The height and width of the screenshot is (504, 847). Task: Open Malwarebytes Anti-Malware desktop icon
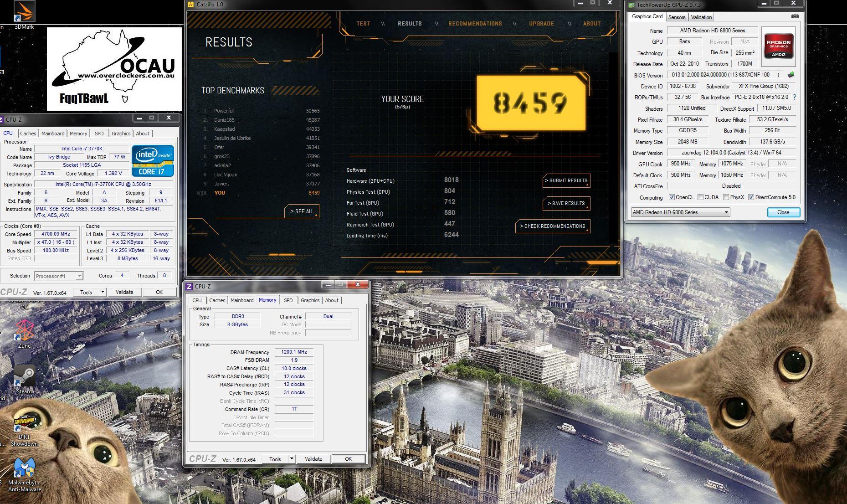24,474
